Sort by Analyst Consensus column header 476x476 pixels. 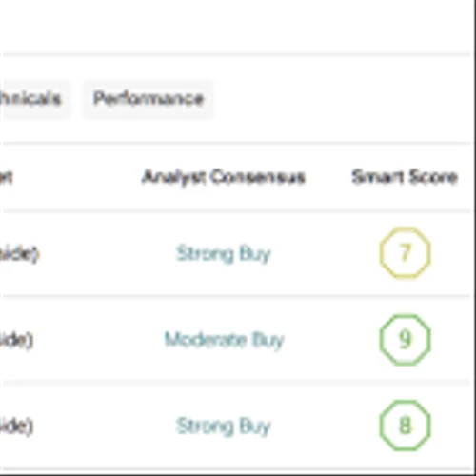click(224, 177)
